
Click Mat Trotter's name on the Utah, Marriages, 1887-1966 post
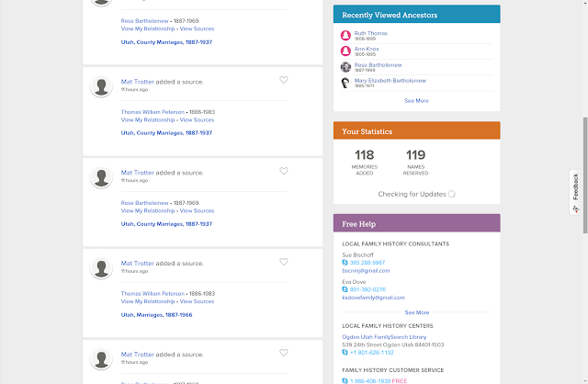point(137,264)
